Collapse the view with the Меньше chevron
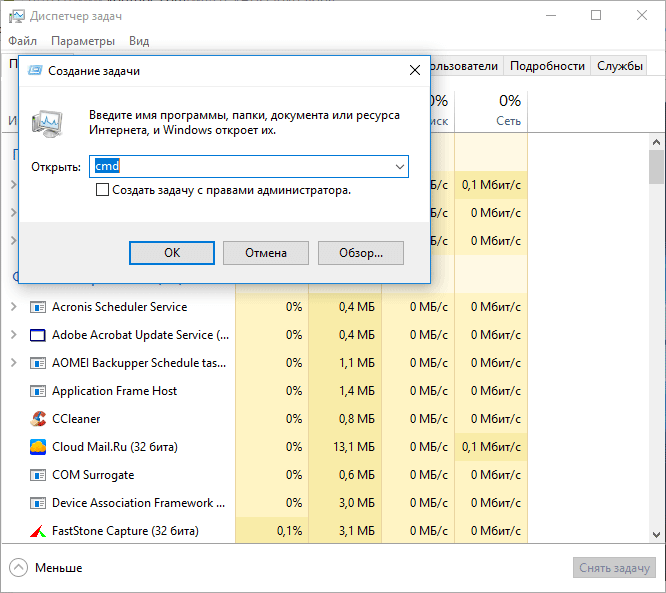 coord(19,568)
